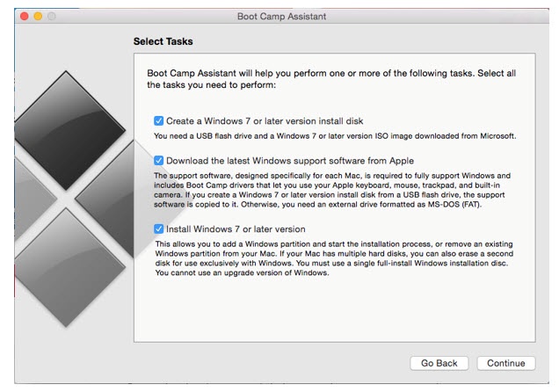The image size is (559, 392).
Task: Click the Windows partition installation description text
Action: [x=334, y=258]
